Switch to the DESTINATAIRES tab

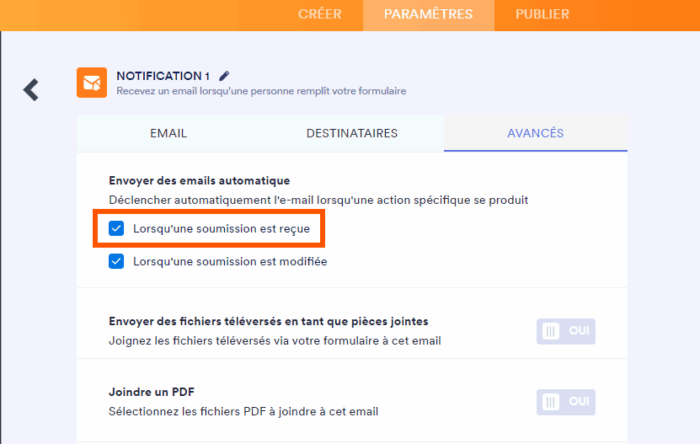click(x=352, y=133)
